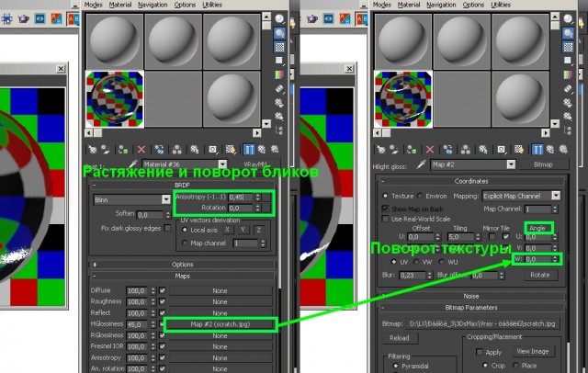
Task: Click the Blur stepper arrows beside 0,23
Action: [x=430, y=276]
